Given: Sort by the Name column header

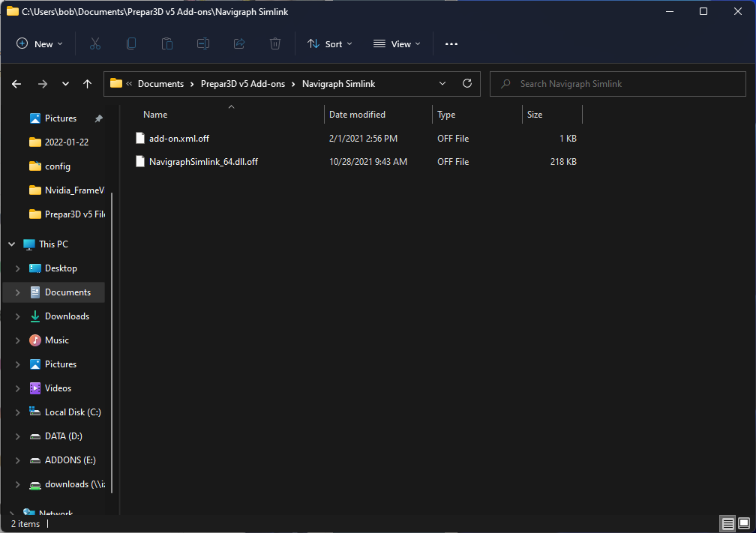Looking at the screenshot, I should coord(155,115).
